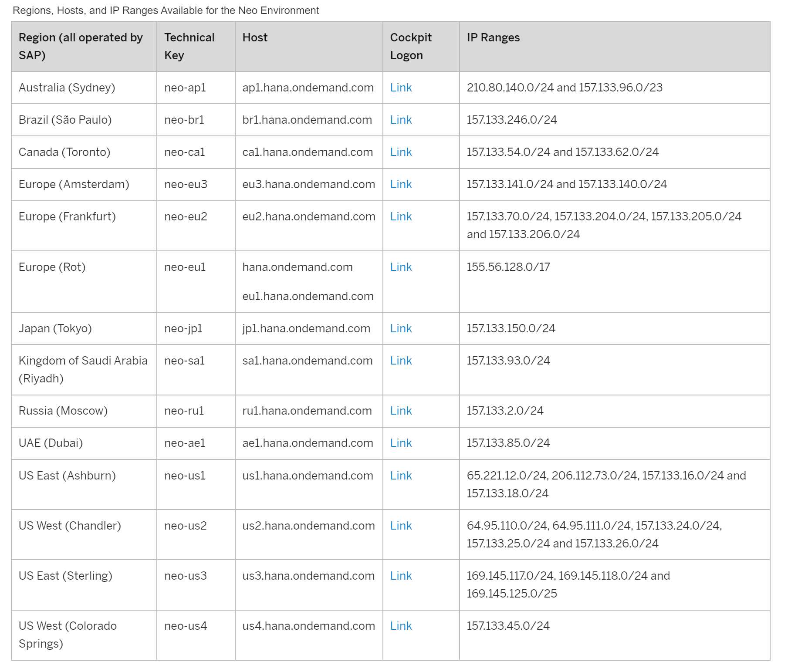Image resolution: width=788 pixels, height=672 pixels.
Task: Select the 'neo-eu3' technical key cell
Action: coord(196,184)
